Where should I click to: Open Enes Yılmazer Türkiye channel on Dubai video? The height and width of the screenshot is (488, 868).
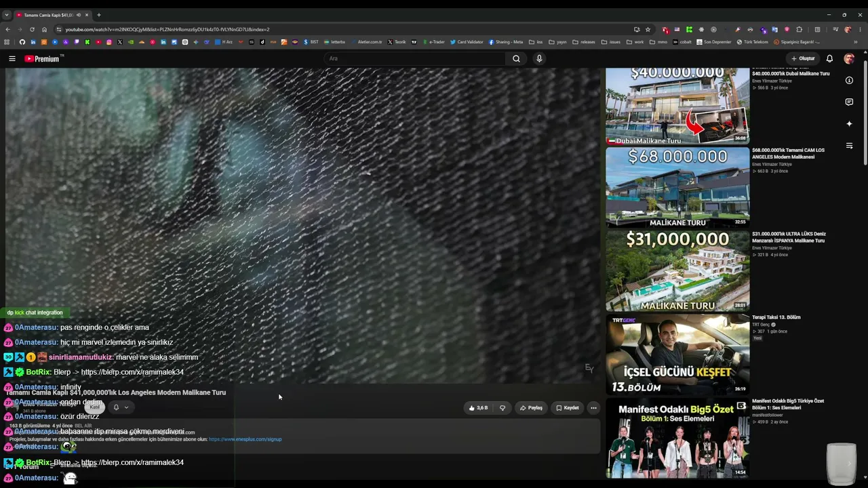pyautogui.click(x=772, y=81)
